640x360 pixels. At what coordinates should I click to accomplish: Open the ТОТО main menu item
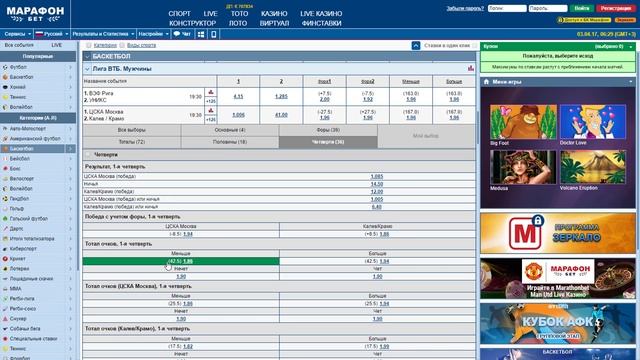point(239,13)
